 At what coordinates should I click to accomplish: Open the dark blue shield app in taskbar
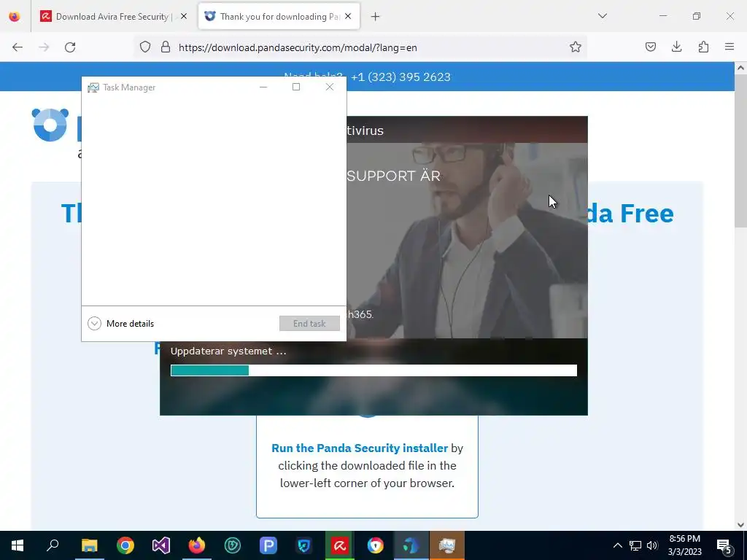304,545
